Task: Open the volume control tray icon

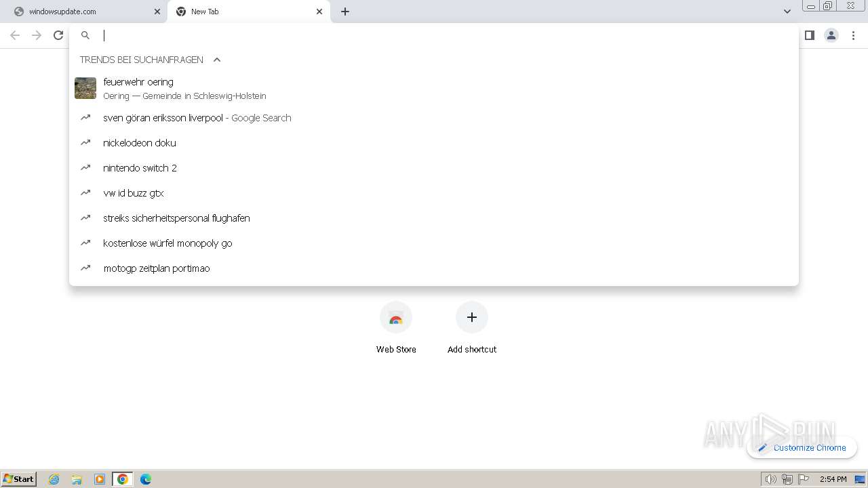Action: point(770,479)
